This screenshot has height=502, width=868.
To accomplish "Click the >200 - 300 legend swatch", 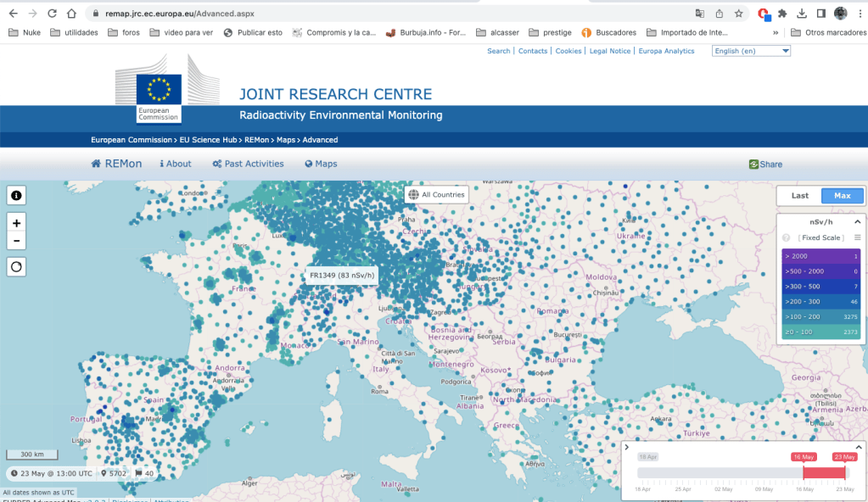I will tap(820, 301).
